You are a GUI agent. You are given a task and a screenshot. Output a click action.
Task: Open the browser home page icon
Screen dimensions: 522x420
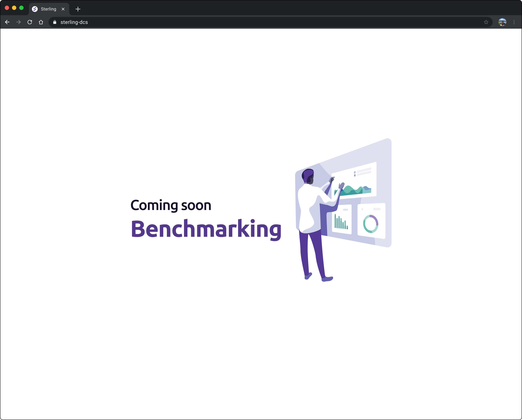(41, 22)
